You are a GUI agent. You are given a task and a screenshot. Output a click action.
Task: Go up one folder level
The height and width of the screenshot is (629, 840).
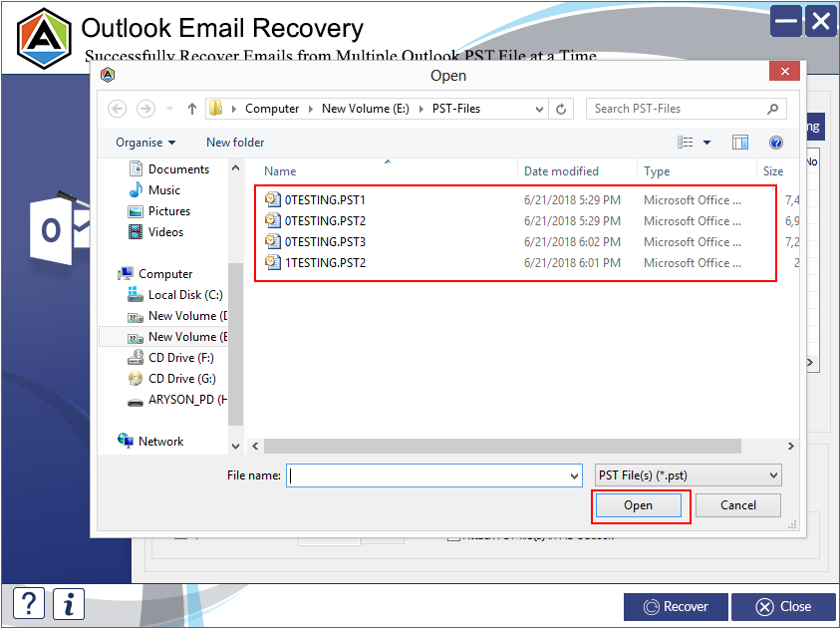click(x=191, y=109)
